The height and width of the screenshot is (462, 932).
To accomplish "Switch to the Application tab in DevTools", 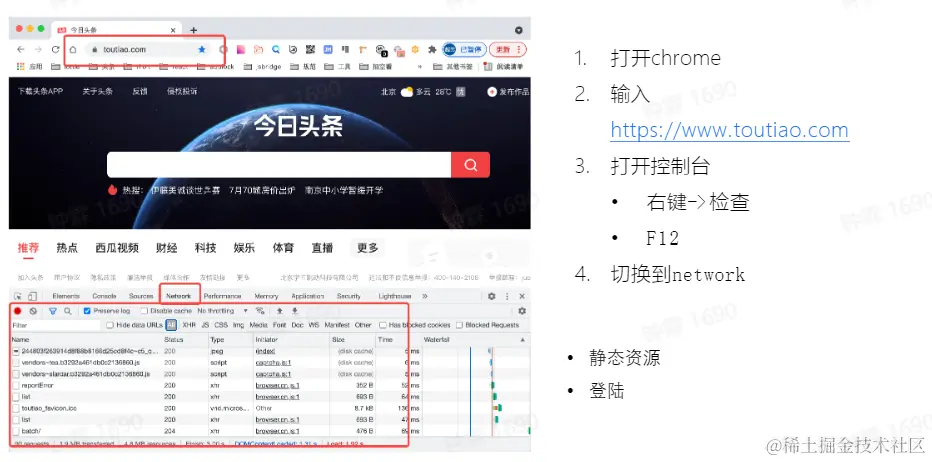I will click(308, 296).
